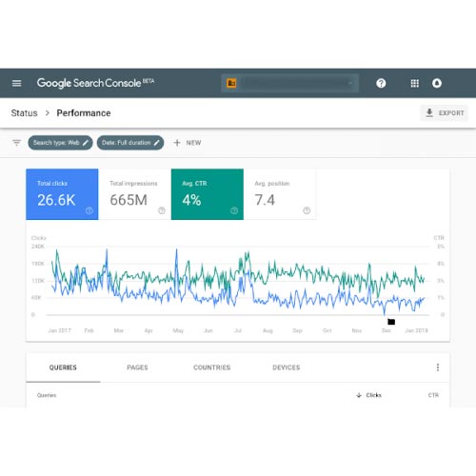Viewport: 476px width, 476px height.
Task: Edit the Search type: Web filter chip
Action: pos(60,143)
